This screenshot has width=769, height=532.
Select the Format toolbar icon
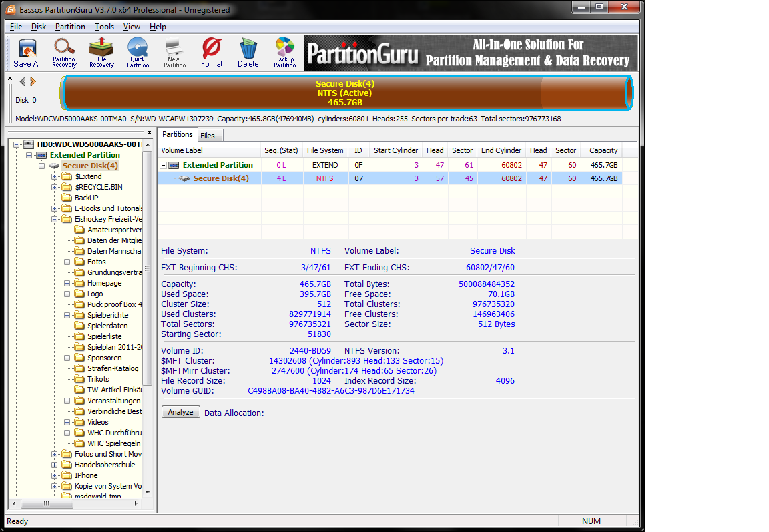pos(212,53)
